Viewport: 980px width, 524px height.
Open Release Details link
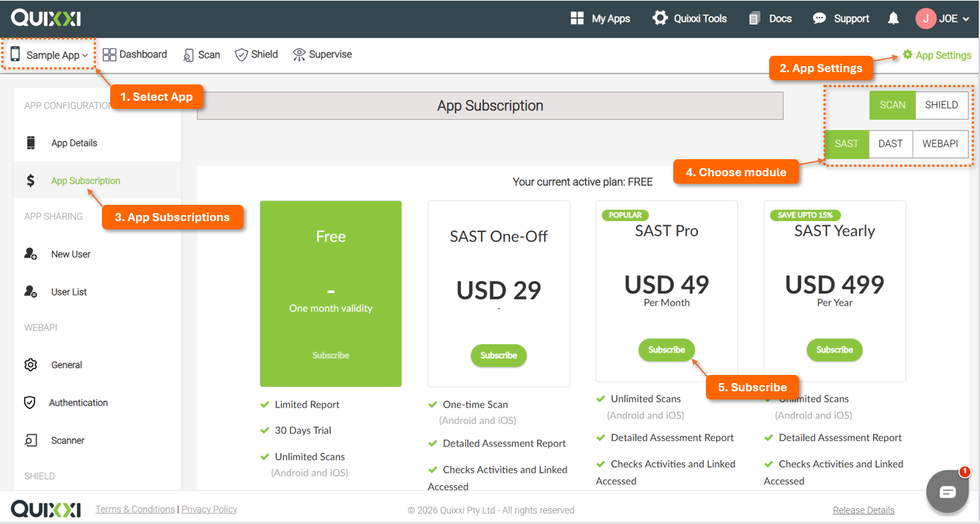(x=864, y=510)
